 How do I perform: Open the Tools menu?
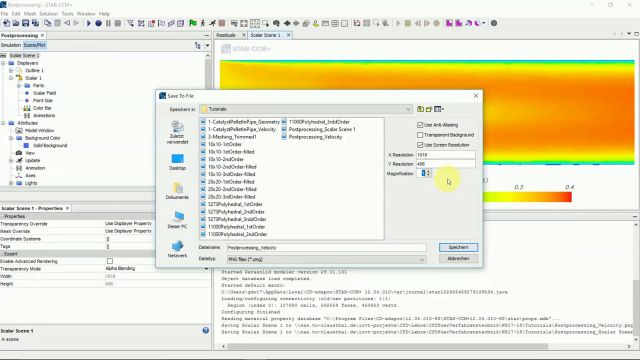coord(67,13)
